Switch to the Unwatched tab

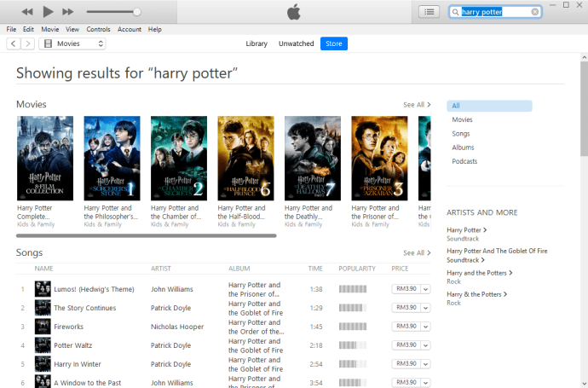click(x=296, y=43)
